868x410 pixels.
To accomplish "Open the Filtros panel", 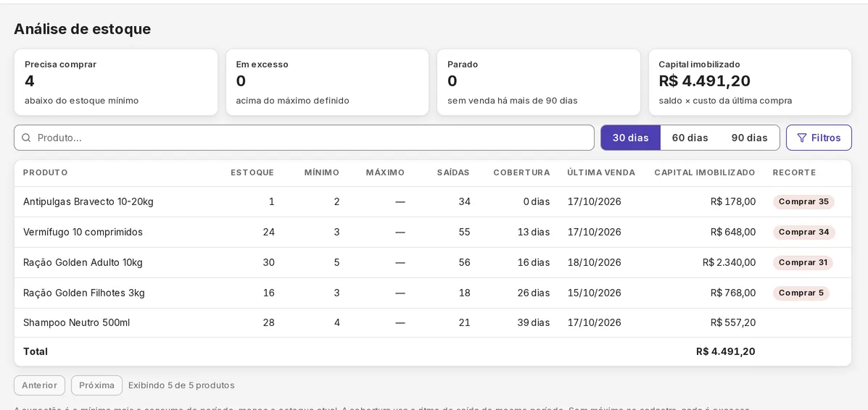I will [819, 138].
